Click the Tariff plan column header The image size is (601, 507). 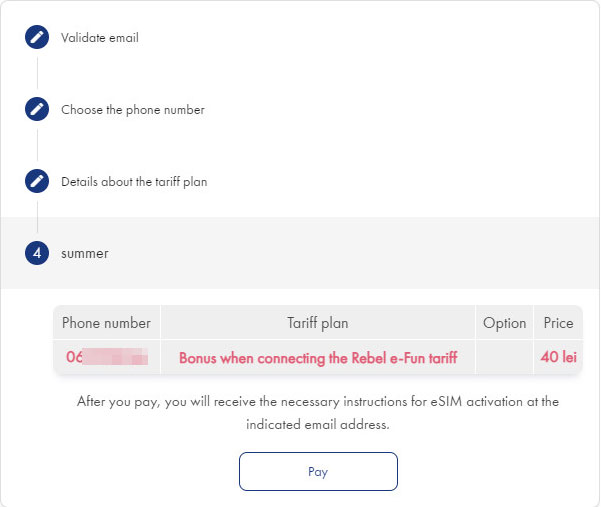[x=318, y=323]
